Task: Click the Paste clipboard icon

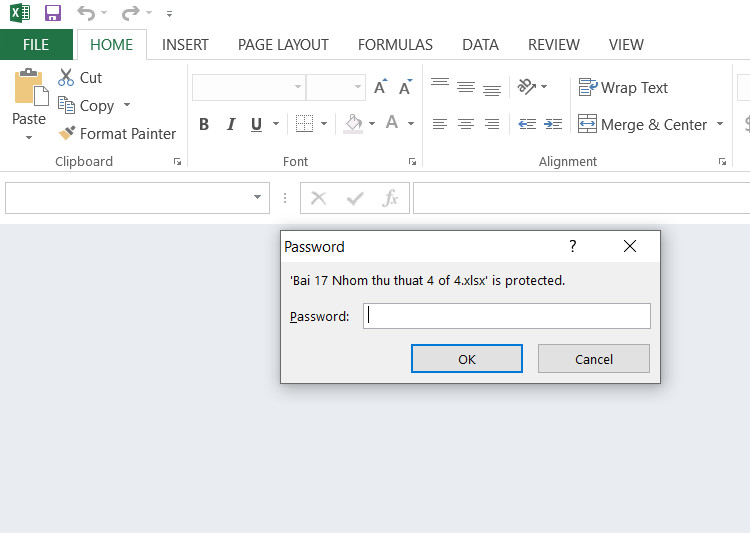Action: pos(31,87)
